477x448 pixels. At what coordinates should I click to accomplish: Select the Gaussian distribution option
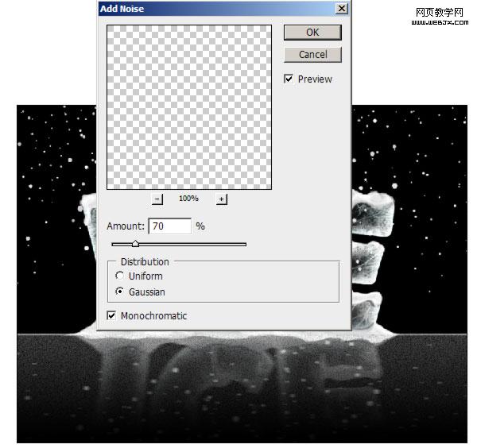pyautogui.click(x=119, y=292)
